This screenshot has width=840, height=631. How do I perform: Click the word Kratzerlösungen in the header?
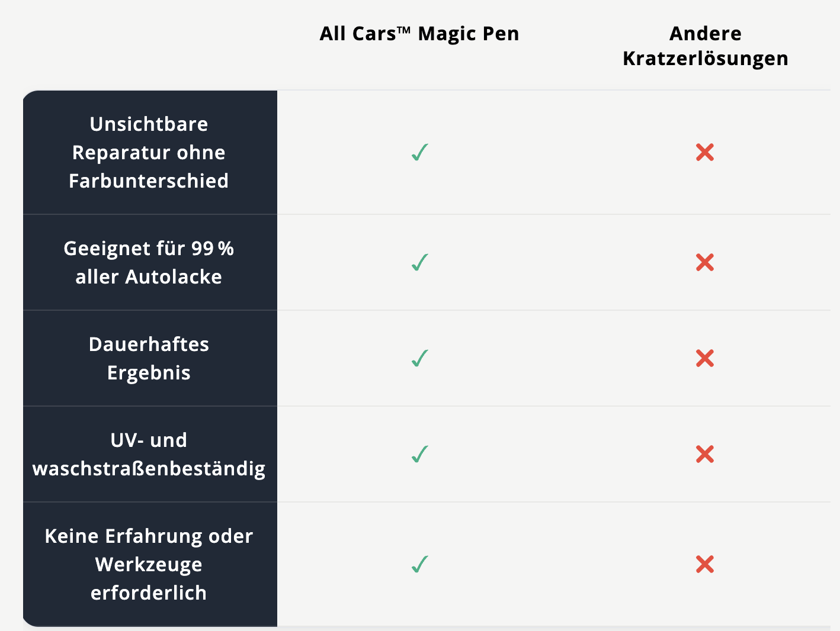click(706, 59)
